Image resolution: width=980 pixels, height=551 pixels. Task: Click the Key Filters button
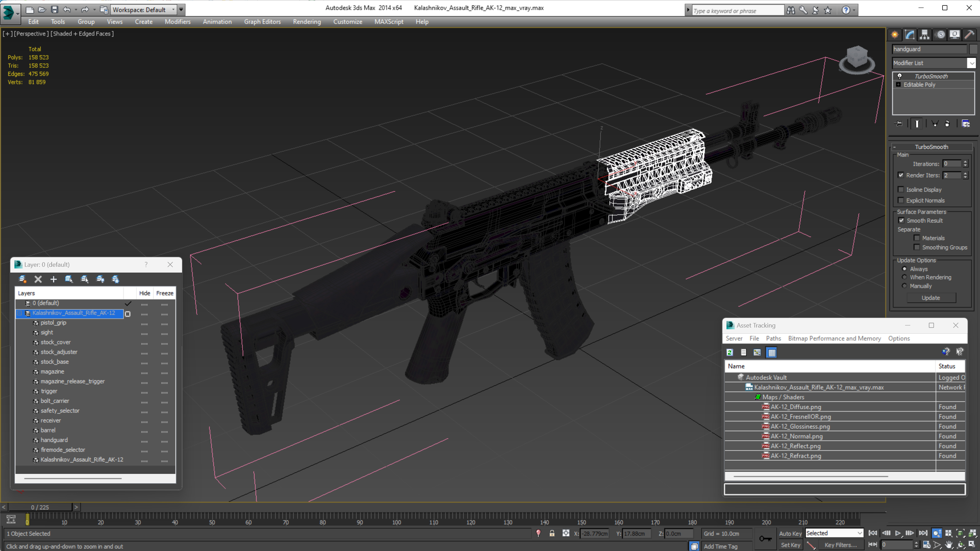click(x=841, y=545)
